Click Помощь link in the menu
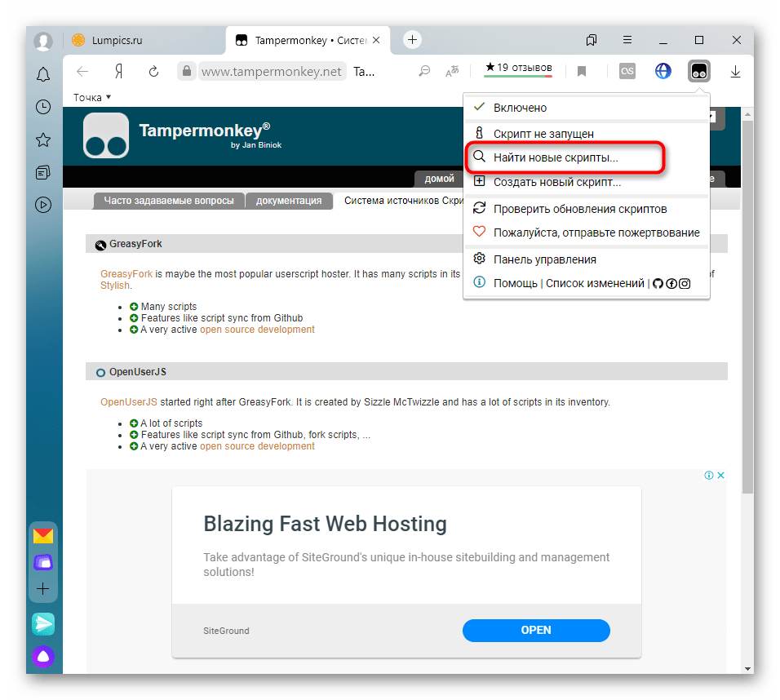This screenshot has width=780, height=700. [x=515, y=283]
